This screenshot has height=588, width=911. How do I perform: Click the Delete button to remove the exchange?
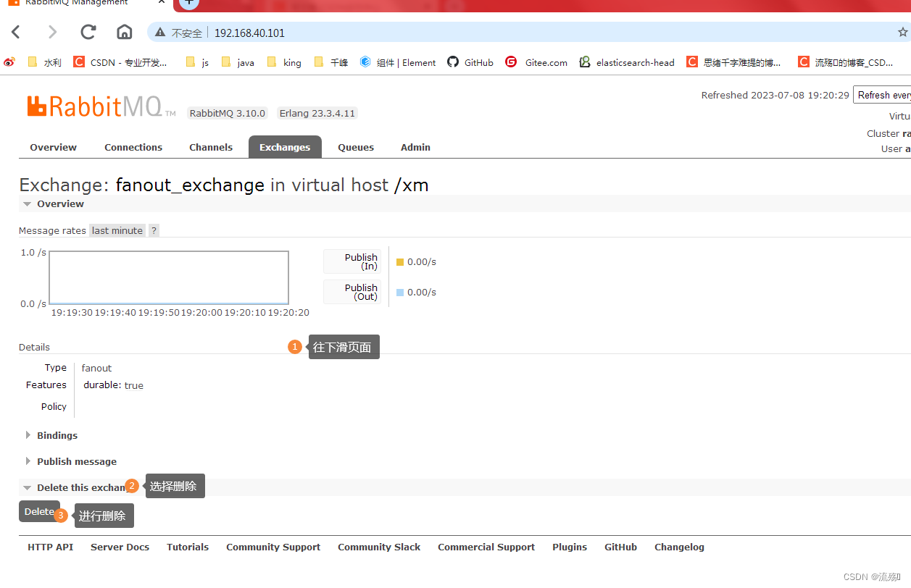tap(39, 511)
